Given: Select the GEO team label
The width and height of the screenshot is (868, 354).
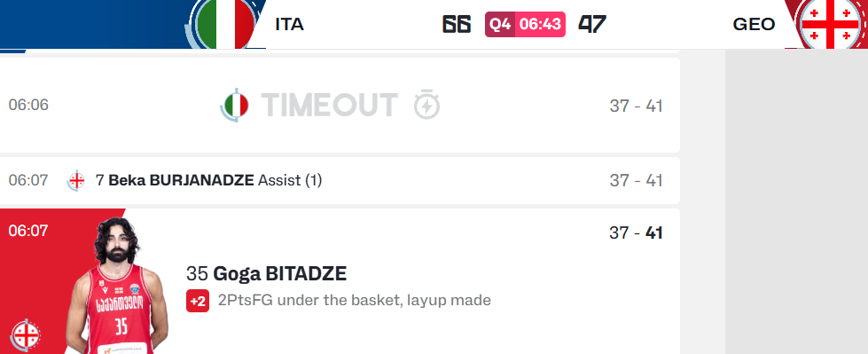Looking at the screenshot, I should (x=754, y=24).
